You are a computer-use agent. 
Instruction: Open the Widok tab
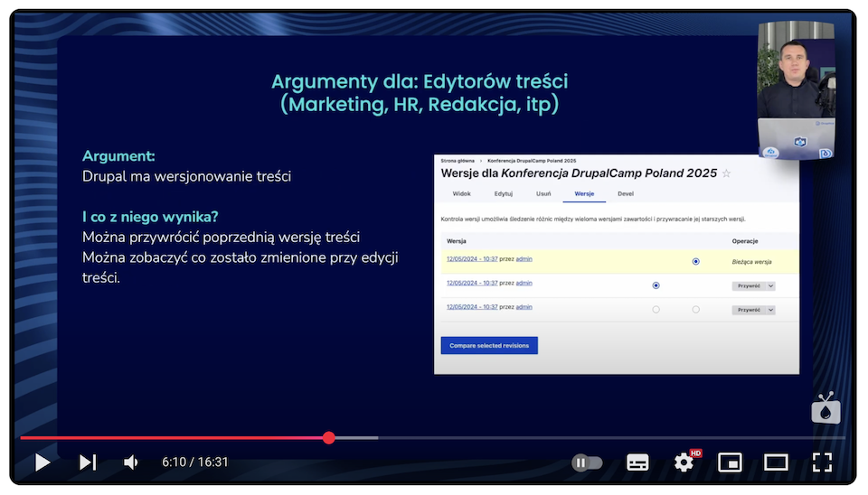pos(462,193)
